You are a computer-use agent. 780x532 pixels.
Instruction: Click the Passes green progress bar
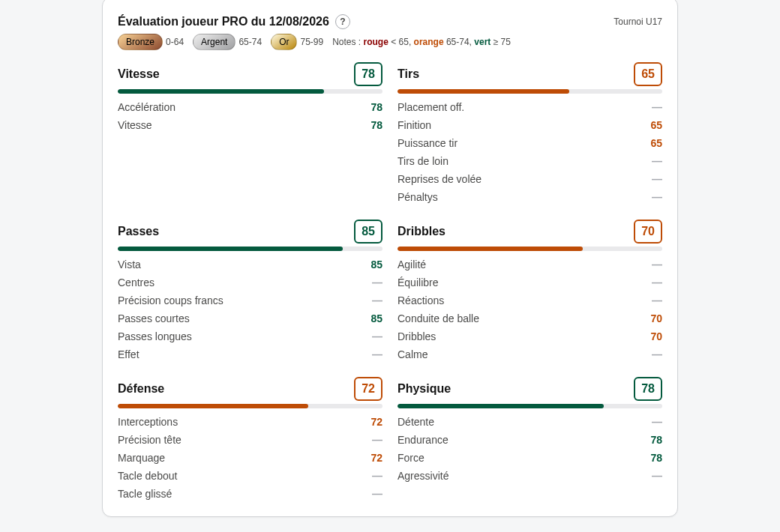click(x=250, y=249)
